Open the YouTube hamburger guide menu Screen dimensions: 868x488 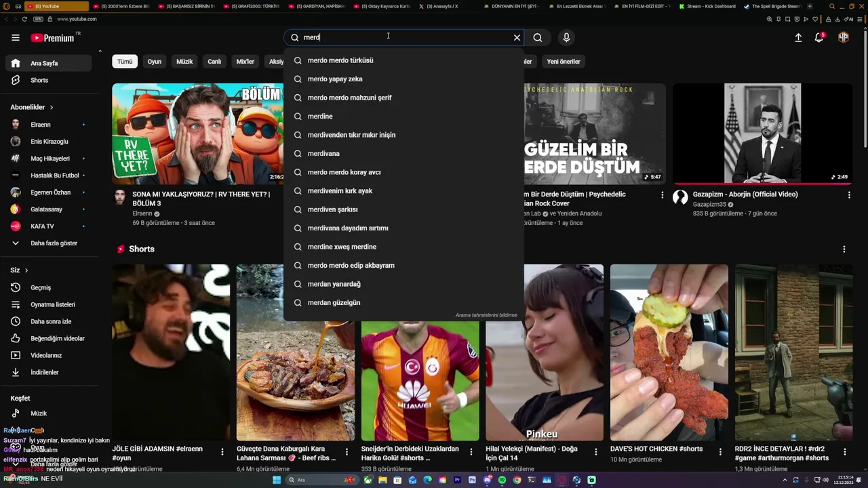(15, 38)
